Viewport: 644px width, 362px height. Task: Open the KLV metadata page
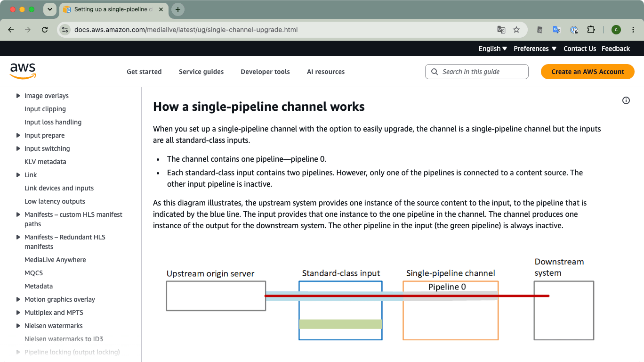point(45,162)
